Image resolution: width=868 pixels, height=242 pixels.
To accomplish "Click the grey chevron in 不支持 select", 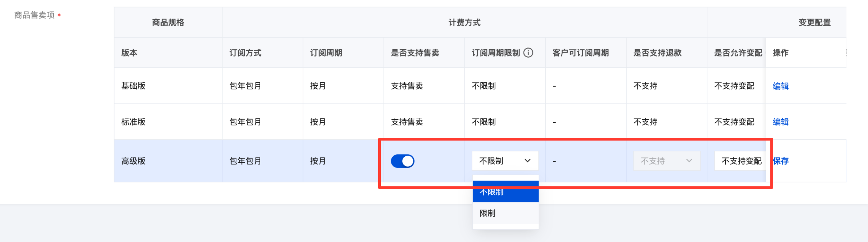I will point(689,161).
